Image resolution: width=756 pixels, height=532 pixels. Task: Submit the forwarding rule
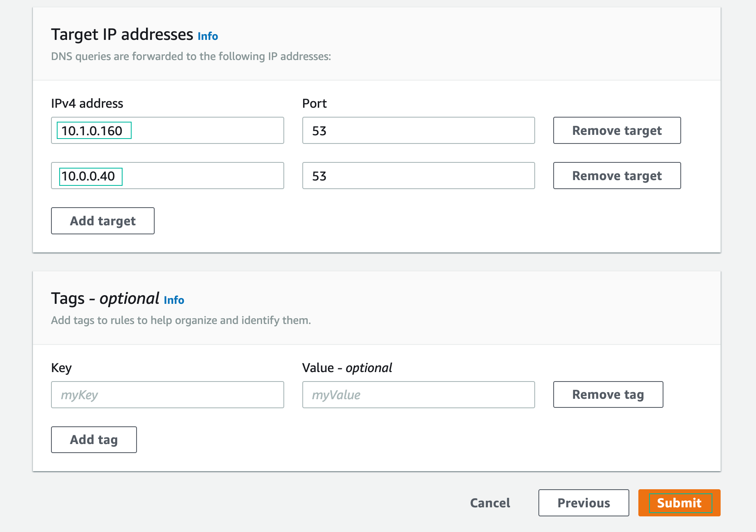(679, 503)
